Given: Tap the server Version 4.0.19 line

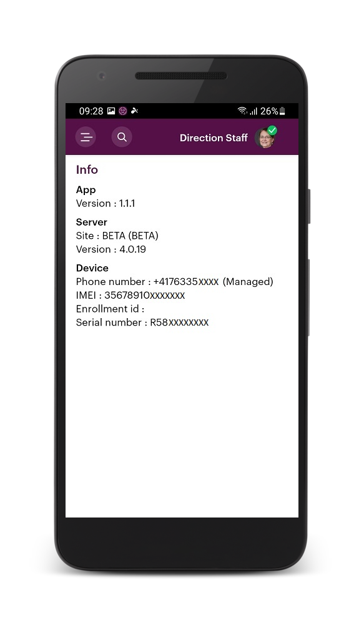Looking at the screenshot, I should (111, 249).
